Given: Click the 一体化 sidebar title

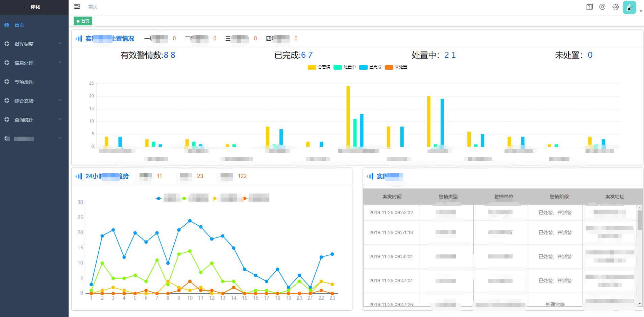Looking at the screenshot, I should tap(33, 7).
